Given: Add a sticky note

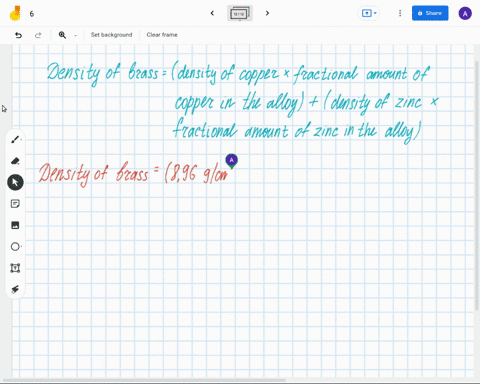Looking at the screenshot, I should 15,204.
